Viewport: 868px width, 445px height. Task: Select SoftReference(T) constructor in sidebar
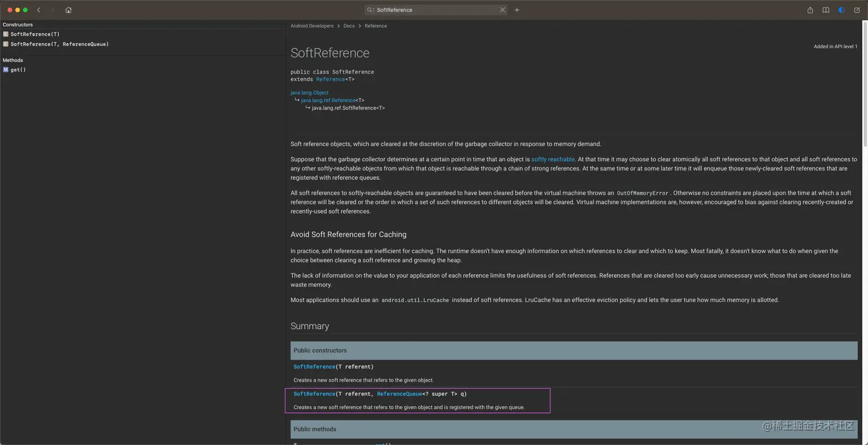point(35,34)
